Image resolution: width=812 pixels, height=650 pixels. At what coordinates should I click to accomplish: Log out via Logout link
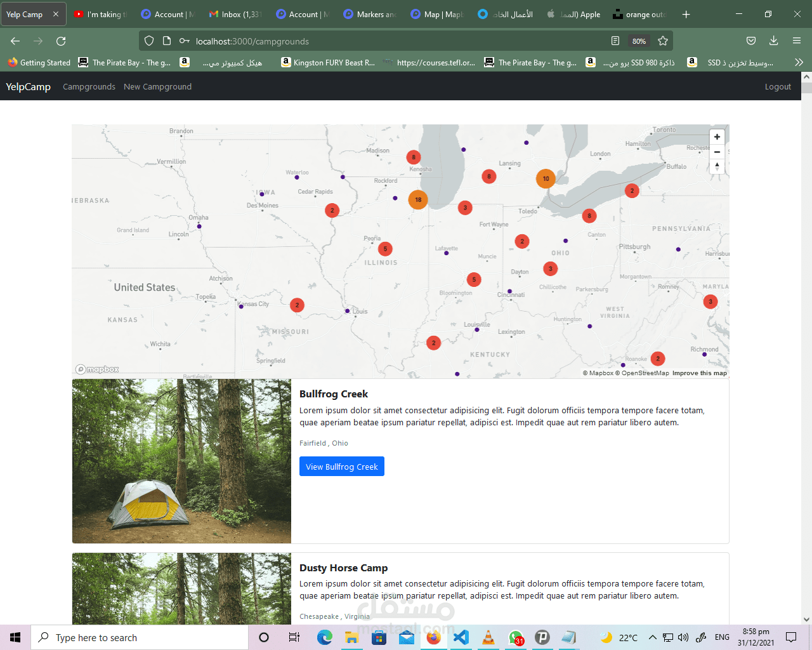(x=778, y=86)
